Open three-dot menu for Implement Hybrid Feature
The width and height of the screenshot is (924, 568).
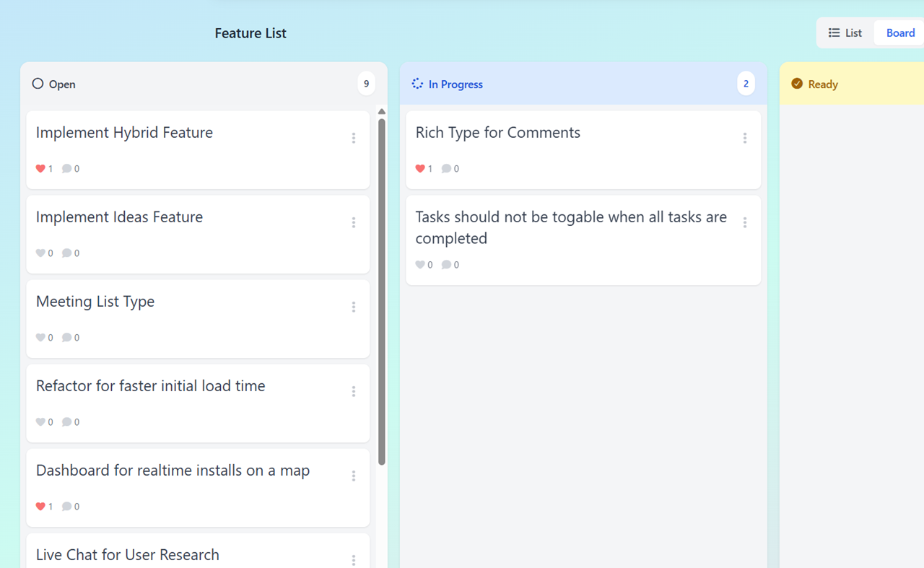click(354, 138)
